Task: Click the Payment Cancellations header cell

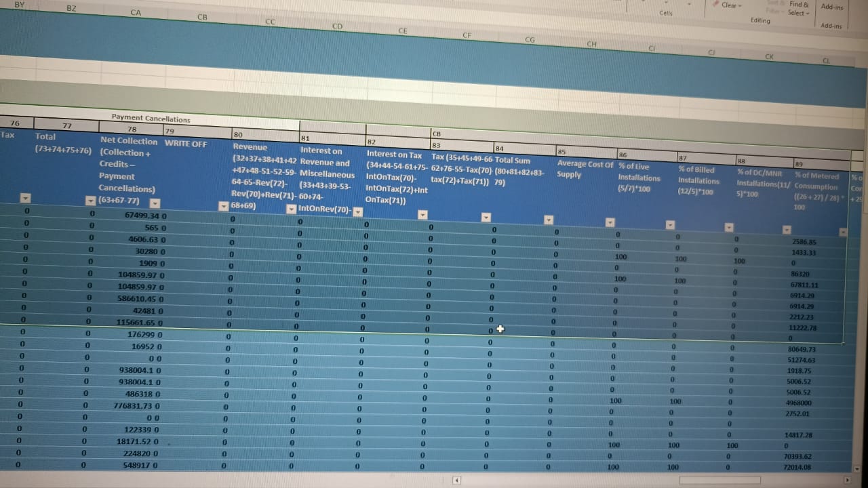Action: 151,119
